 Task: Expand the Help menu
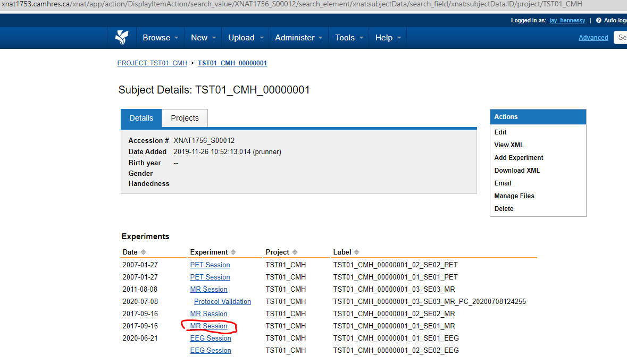point(388,38)
